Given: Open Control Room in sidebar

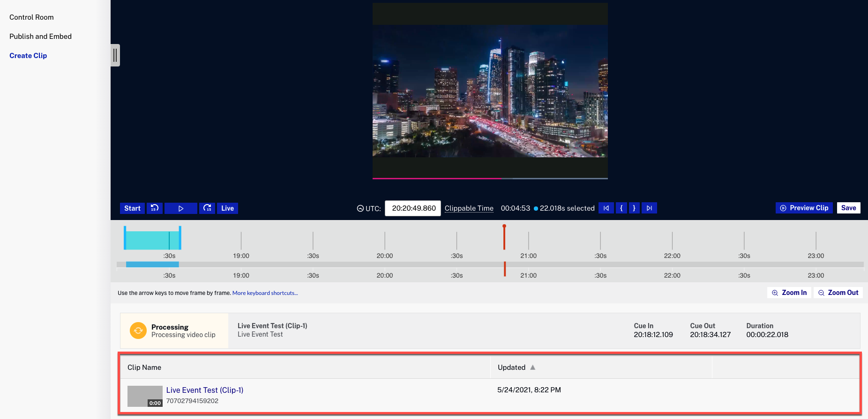Looking at the screenshot, I should coord(31,17).
